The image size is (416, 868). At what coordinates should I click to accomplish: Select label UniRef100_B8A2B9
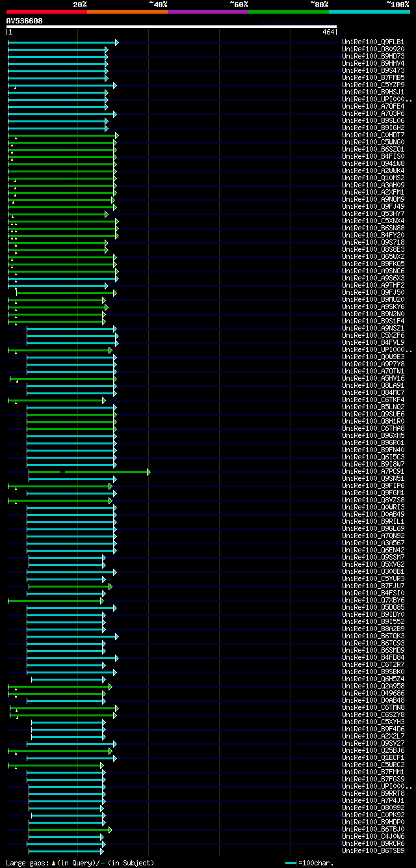[x=374, y=629]
